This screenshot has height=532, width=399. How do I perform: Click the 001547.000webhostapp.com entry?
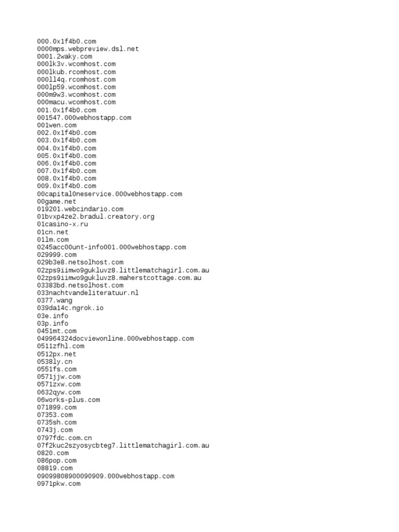pyautogui.click(x=84, y=118)
